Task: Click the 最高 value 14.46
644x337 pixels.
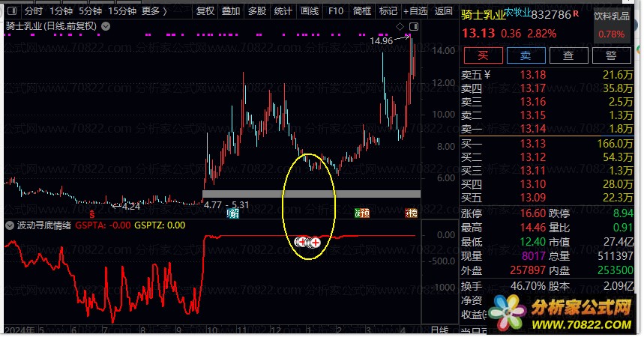Action: coord(533,228)
